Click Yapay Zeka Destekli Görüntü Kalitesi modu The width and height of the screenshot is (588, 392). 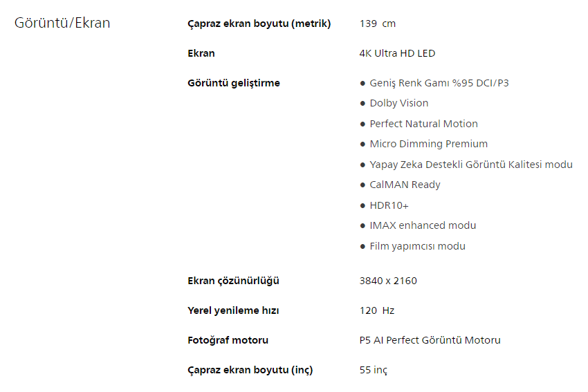point(471,165)
